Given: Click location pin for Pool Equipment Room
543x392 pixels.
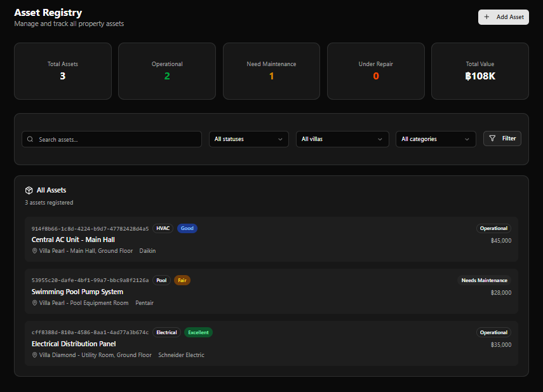Looking at the screenshot, I should click(35, 302).
